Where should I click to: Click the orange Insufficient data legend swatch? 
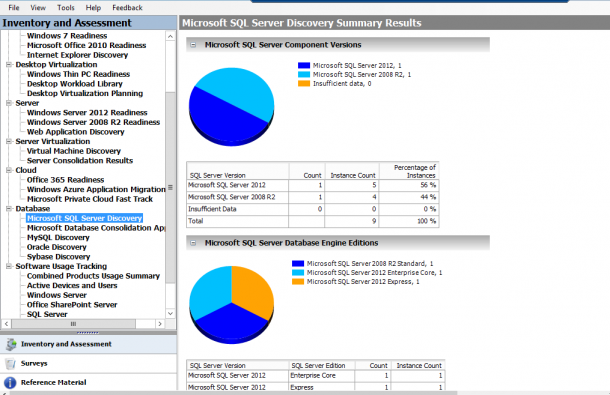click(x=304, y=83)
